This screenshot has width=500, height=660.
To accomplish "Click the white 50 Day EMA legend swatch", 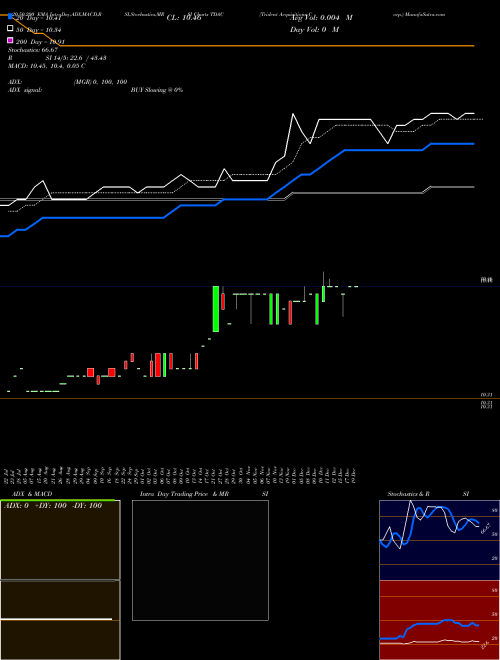I will (x=10, y=29).
